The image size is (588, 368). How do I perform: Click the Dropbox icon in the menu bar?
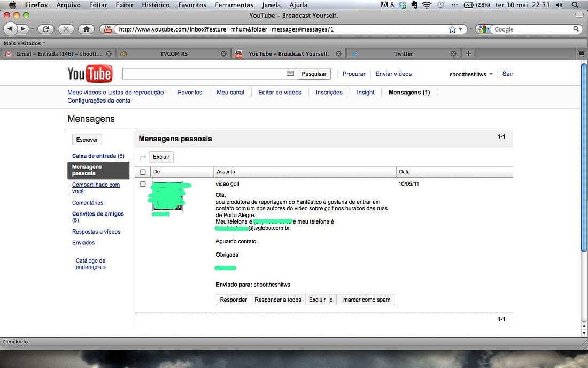403,5
